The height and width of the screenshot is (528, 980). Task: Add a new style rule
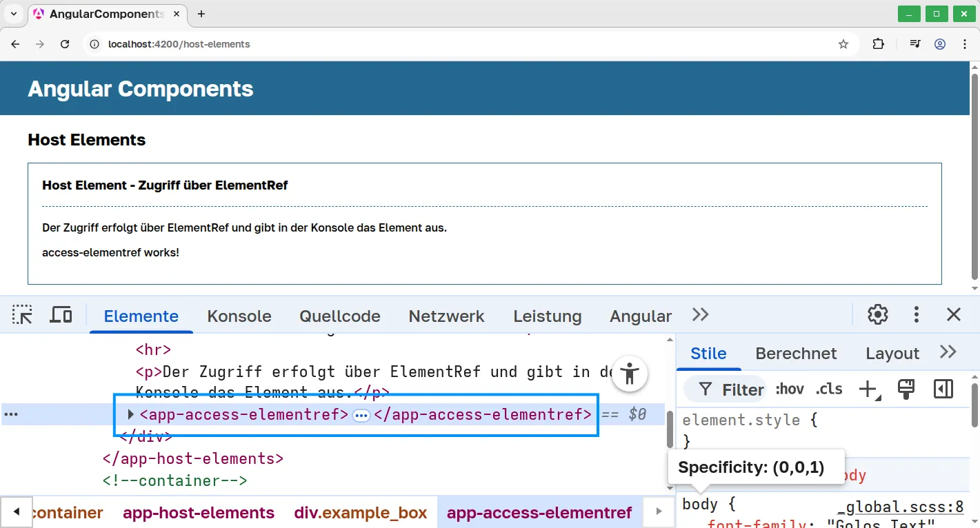870,389
